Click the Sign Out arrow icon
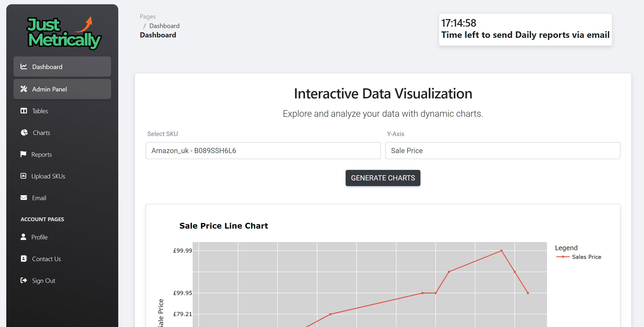The width and height of the screenshot is (644, 327). 24,280
